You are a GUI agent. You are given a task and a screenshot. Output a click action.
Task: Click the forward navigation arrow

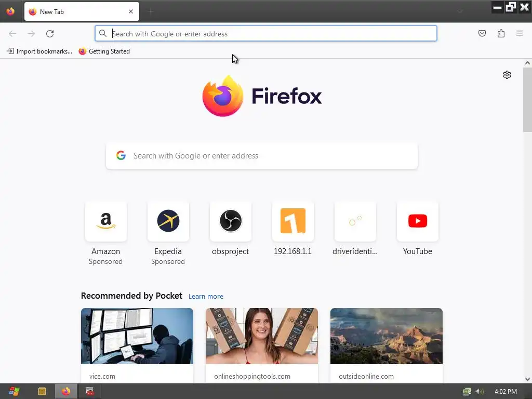[x=31, y=34]
